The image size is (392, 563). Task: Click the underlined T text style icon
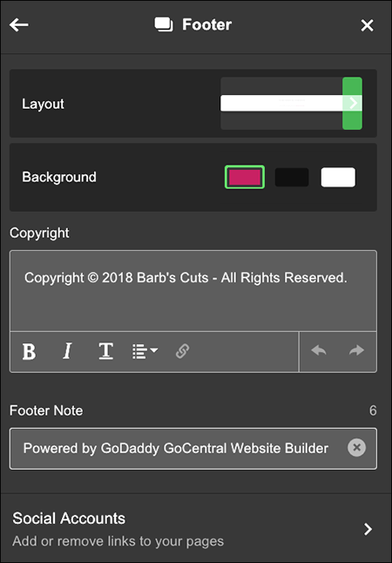pos(106,351)
